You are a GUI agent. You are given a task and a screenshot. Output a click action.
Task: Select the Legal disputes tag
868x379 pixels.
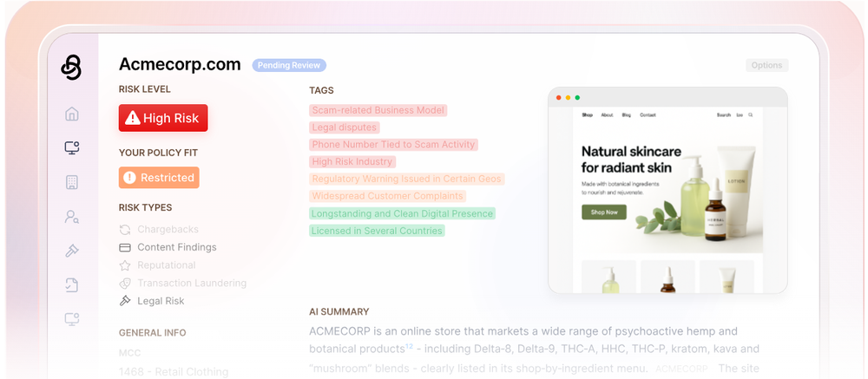(x=345, y=127)
